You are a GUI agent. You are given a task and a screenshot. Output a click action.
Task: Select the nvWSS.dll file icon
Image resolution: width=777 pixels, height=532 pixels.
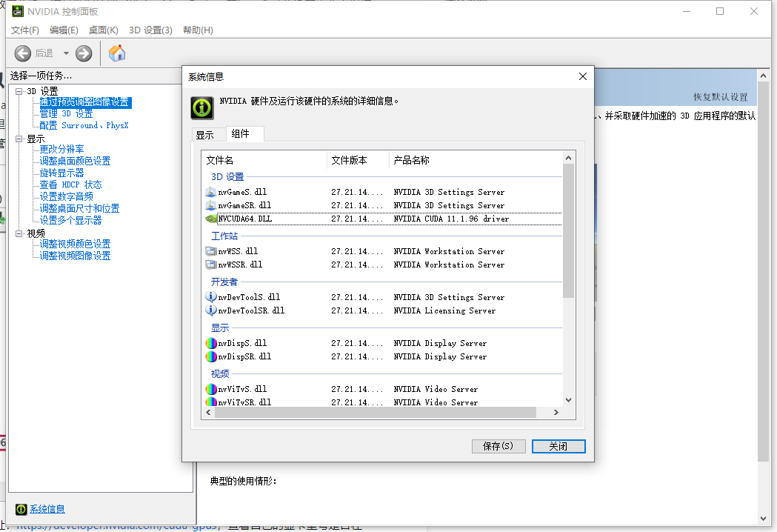(210, 251)
